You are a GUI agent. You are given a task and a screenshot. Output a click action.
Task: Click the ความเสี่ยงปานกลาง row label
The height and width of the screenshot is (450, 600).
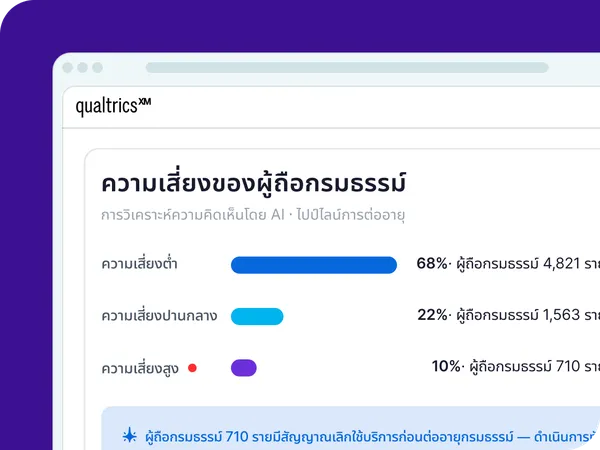click(159, 316)
